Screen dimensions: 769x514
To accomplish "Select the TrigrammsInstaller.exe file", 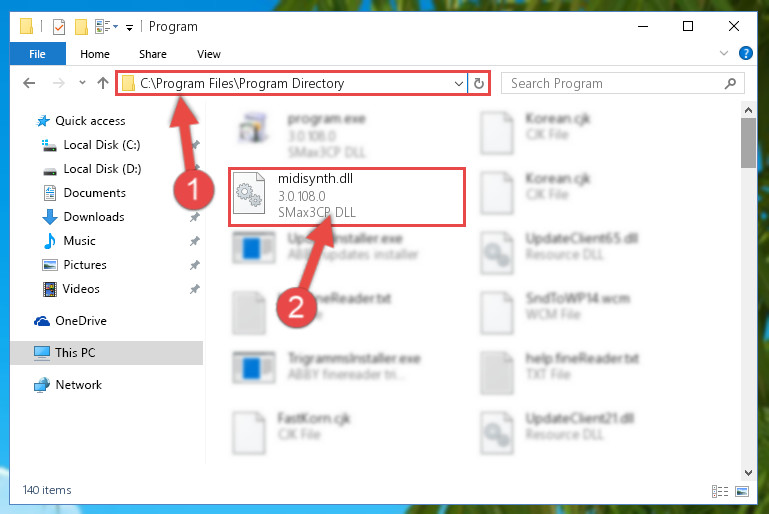I will tap(327, 366).
